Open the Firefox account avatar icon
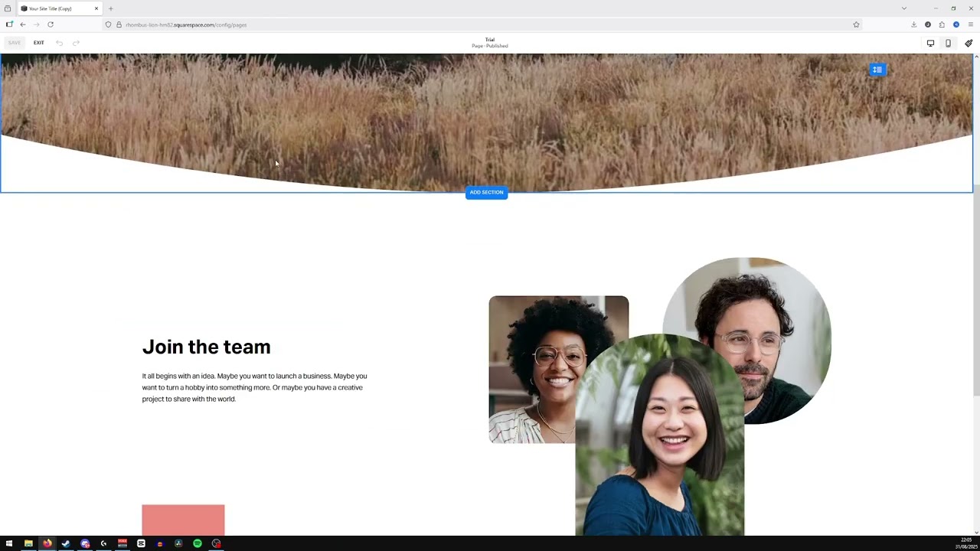This screenshot has width=980, height=551. tap(956, 24)
